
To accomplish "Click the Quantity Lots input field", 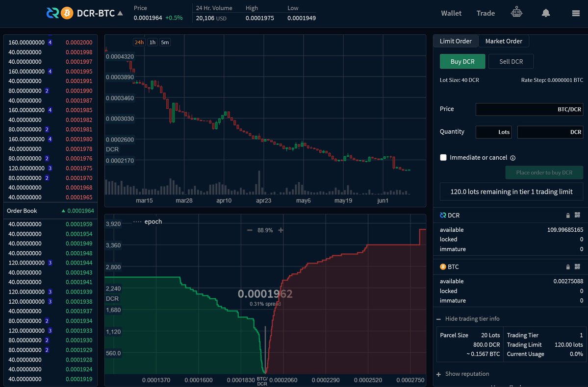I will (x=493, y=132).
